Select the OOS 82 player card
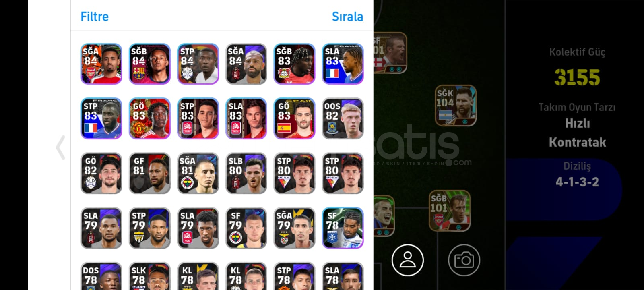The height and width of the screenshot is (290, 644). tap(343, 118)
